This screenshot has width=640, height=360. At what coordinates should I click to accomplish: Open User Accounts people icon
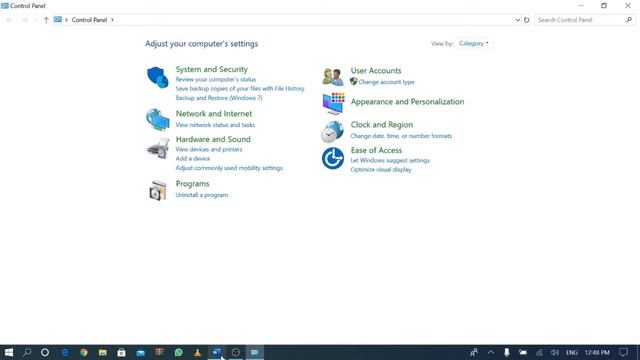(333, 76)
